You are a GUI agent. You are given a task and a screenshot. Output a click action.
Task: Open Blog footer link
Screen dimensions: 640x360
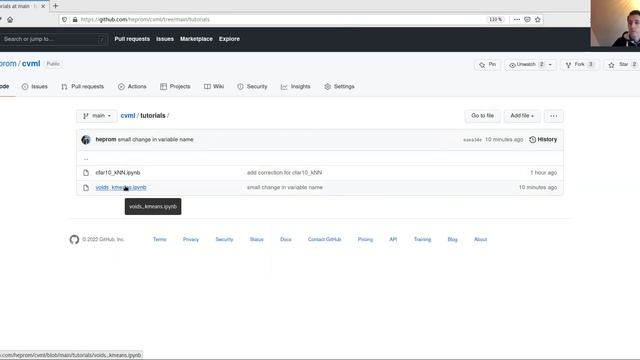point(452,239)
